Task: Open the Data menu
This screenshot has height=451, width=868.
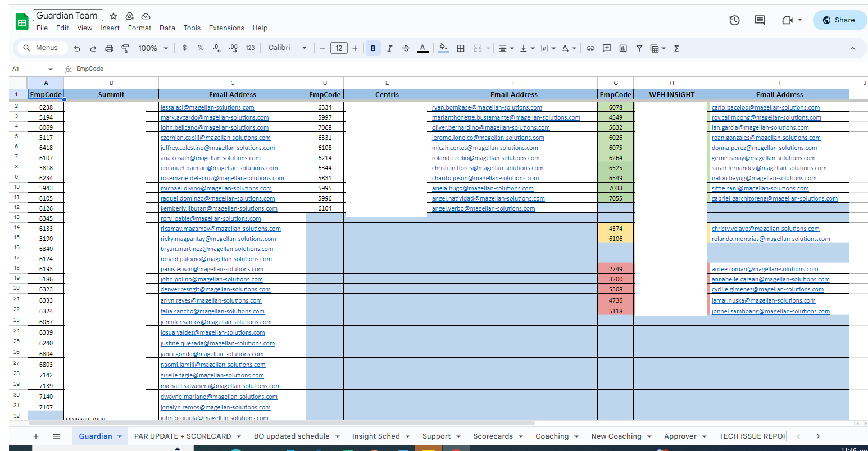Action: [167, 28]
